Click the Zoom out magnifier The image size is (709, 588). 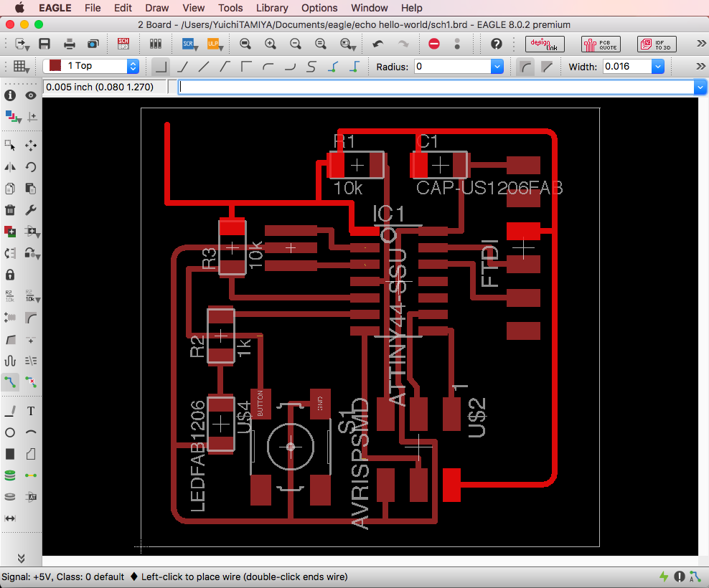coord(296,44)
